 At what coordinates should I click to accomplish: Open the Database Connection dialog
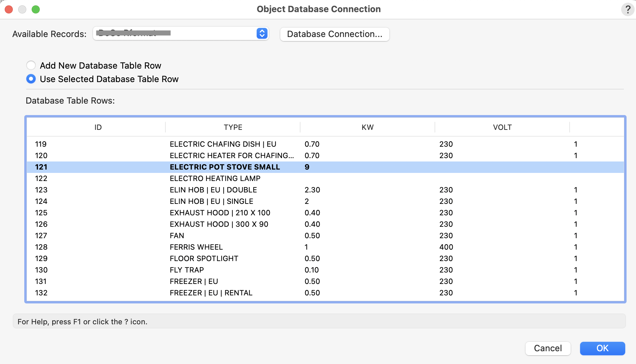tap(335, 34)
